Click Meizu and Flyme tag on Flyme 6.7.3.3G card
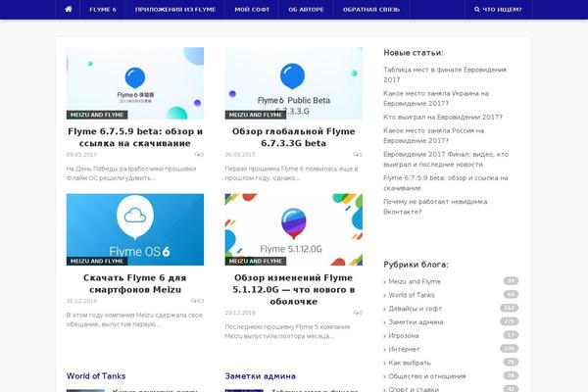Image resolution: width=588 pixels, height=392 pixels. (256, 115)
